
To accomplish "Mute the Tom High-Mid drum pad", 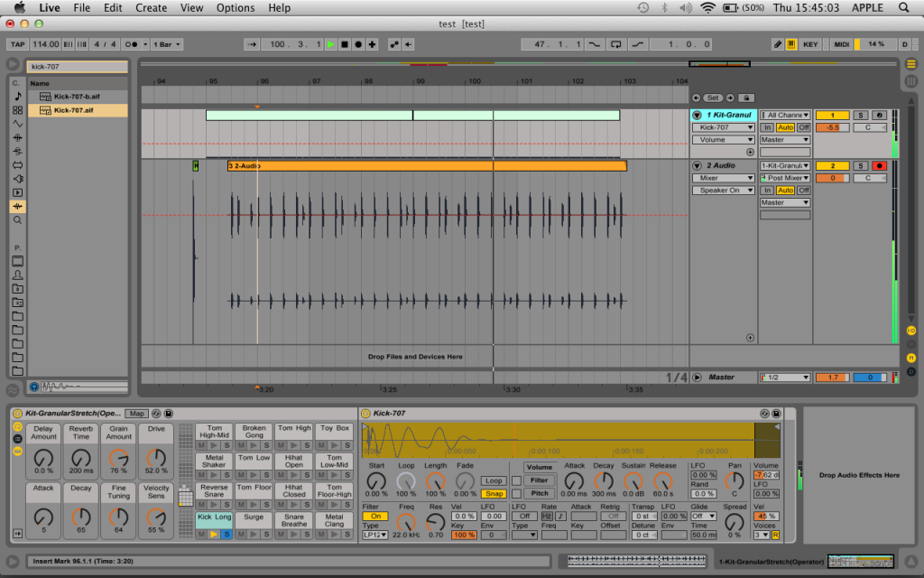I will click(201, 445).
